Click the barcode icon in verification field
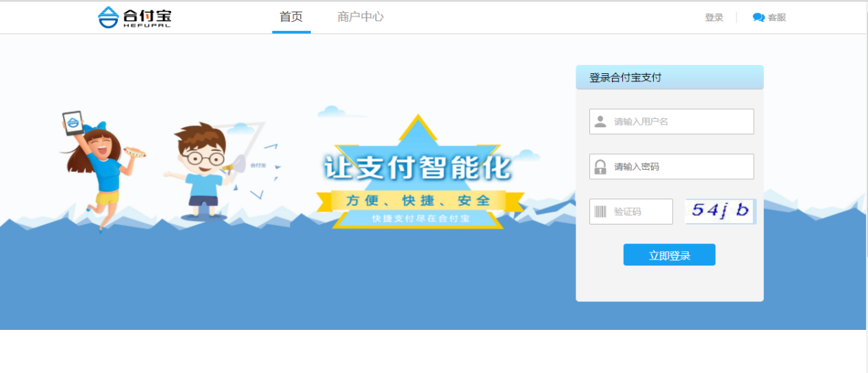Image resolution: width=868 pixels, height=373 pixels. 600,211
